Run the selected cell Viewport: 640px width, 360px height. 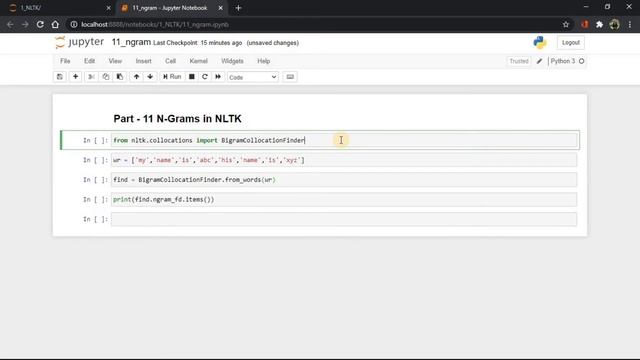[x=172, y=77]
